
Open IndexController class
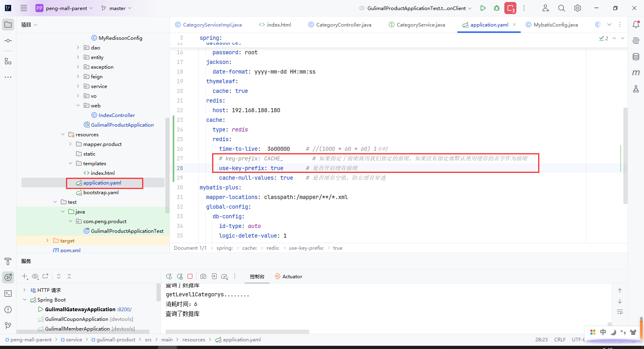point(117,115)
